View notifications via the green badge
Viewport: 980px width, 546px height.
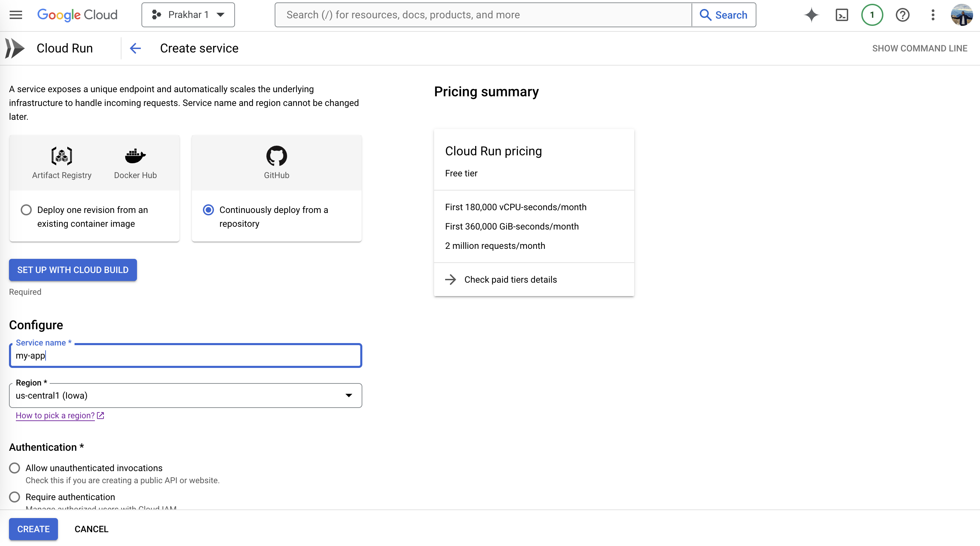872,14
